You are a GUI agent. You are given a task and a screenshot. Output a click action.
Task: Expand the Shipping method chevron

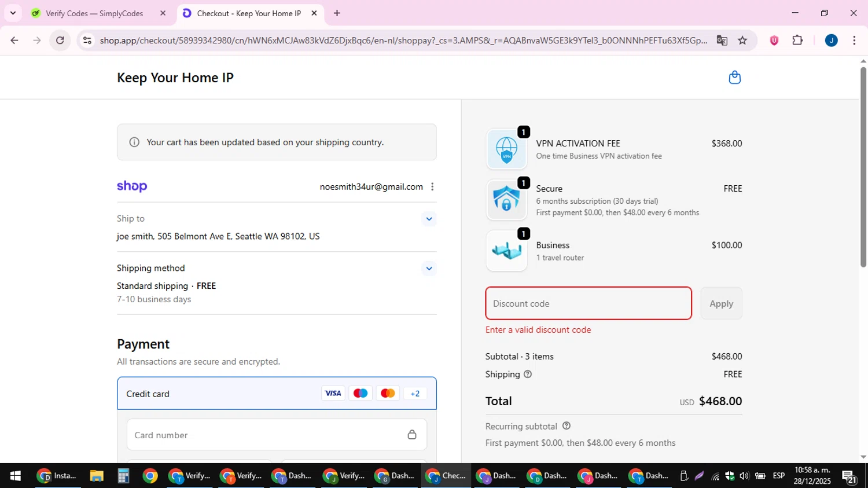[x=429, y=268]
